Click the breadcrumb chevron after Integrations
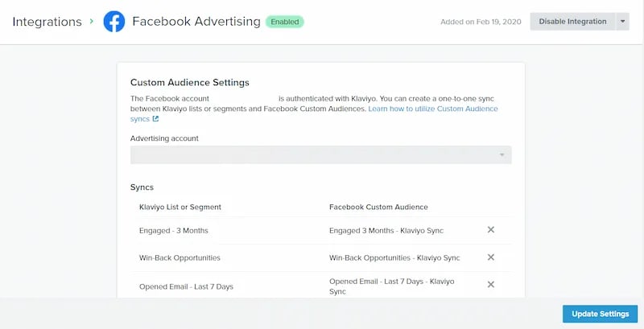 point(92,20)
